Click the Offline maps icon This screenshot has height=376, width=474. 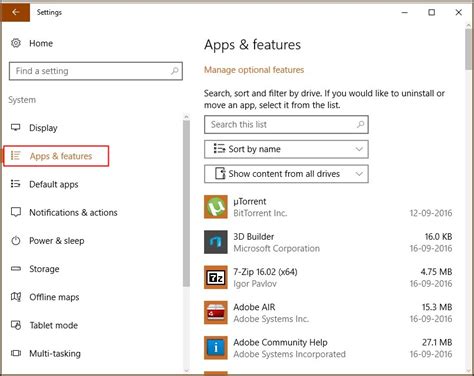pyautogui.click(x=16, y=296)
